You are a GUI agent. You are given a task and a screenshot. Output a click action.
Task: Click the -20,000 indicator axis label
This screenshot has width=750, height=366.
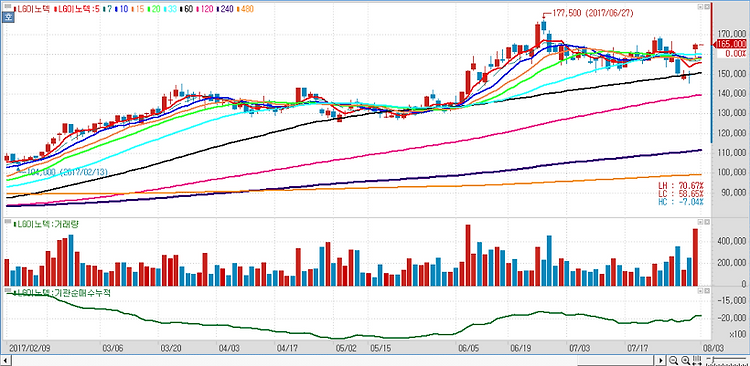(733, 318)
